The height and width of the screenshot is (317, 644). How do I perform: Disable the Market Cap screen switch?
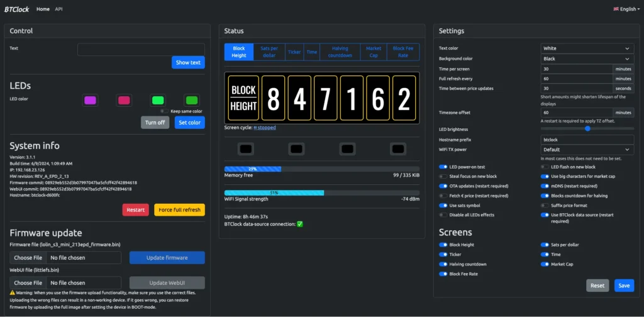pos(545,264)
